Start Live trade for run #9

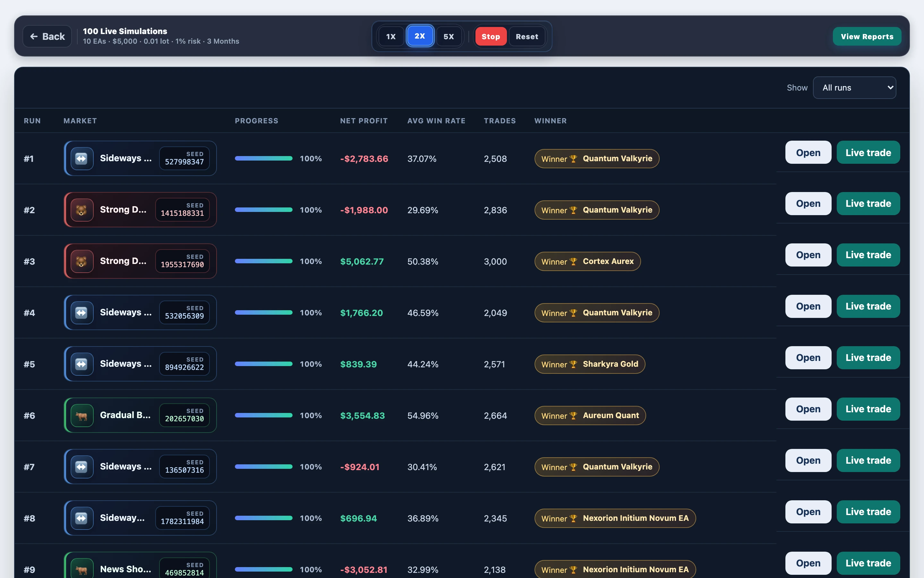(868, 563)
